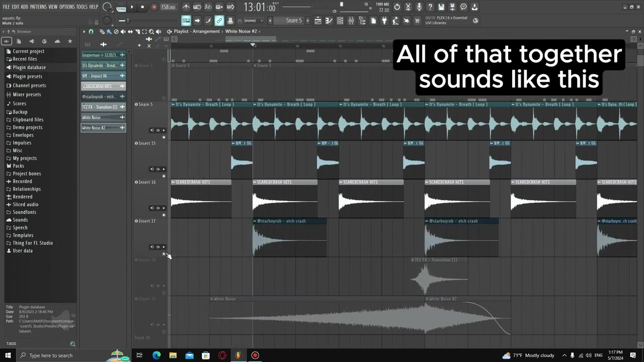Expand the Plugin presets folder
This screenshot has height=362, width=644.
click(x=27, y=76)
